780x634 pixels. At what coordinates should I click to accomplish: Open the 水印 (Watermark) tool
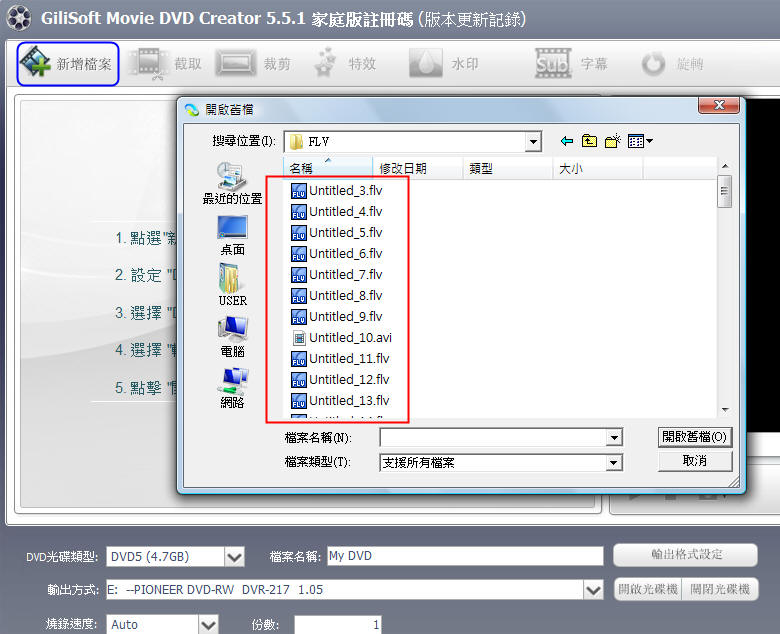click(425, 64)
